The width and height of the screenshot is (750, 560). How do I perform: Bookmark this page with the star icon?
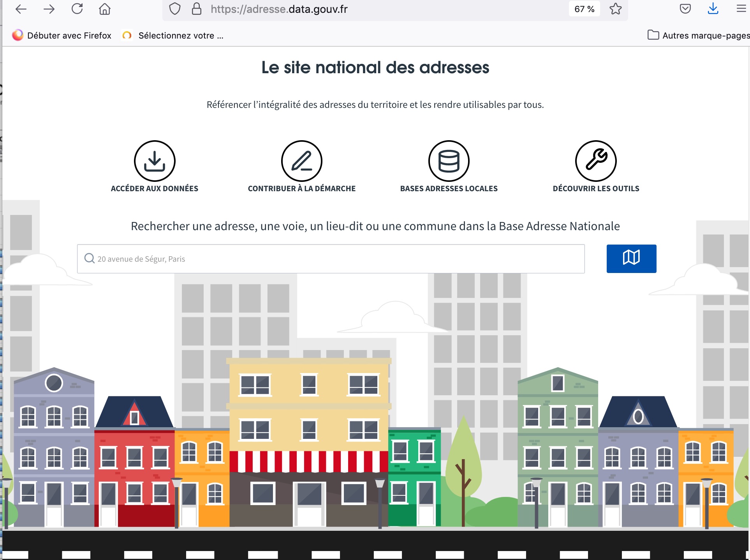point(616,9)
